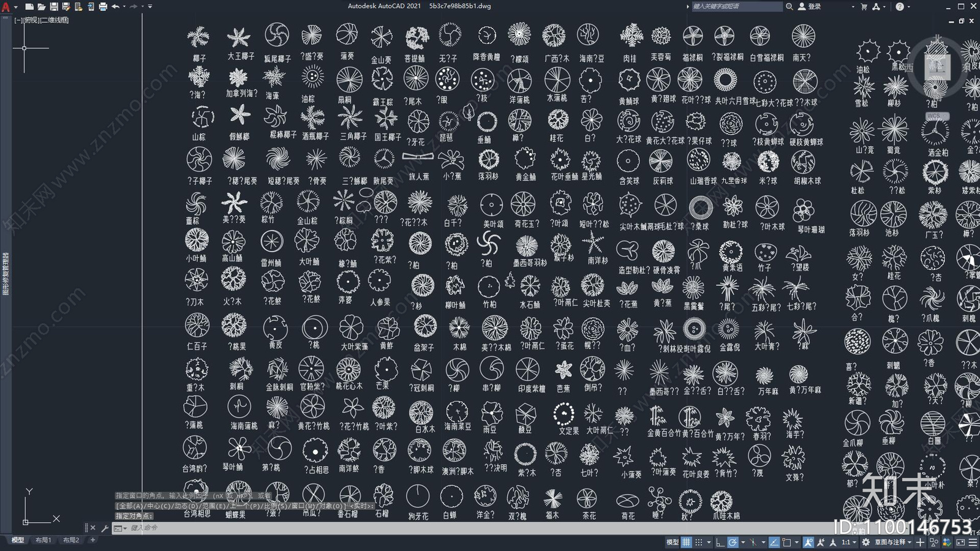Click the isolate objects shapes icon
980x551 pixels.
[934, 542]
